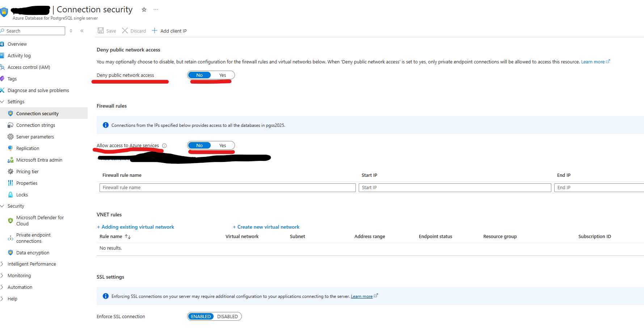This screenshot has height=333, width=644.
Task: Click the Discard button label
Action: click(x=138, y=31)
